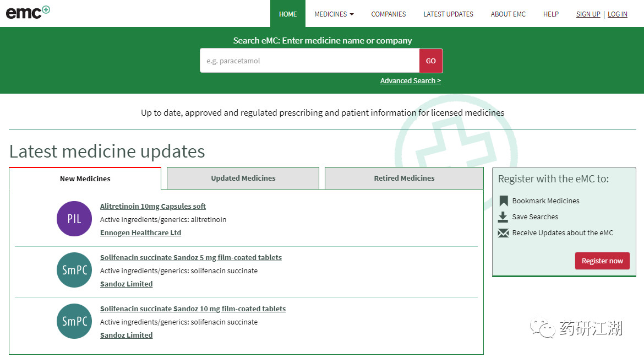This screenshot has height=357, width=644.
Task: Open the Ennogen Healthcare Ltd company link
Action: (140, 232)
